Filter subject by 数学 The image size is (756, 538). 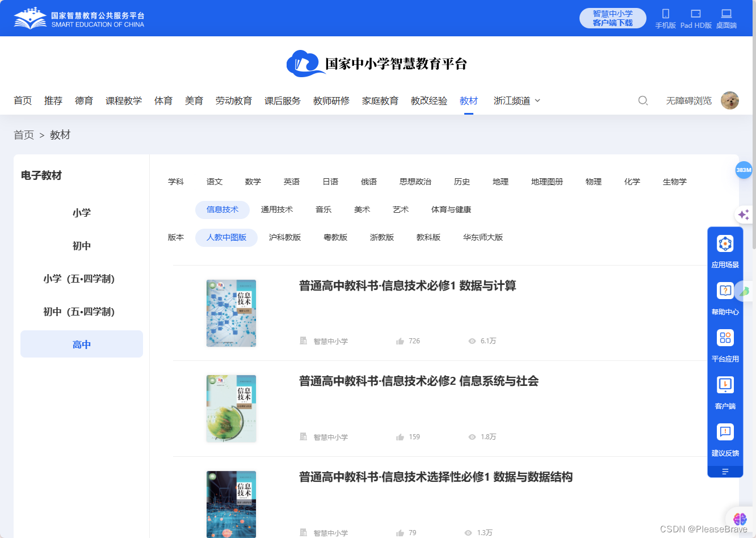pos(253,182)
